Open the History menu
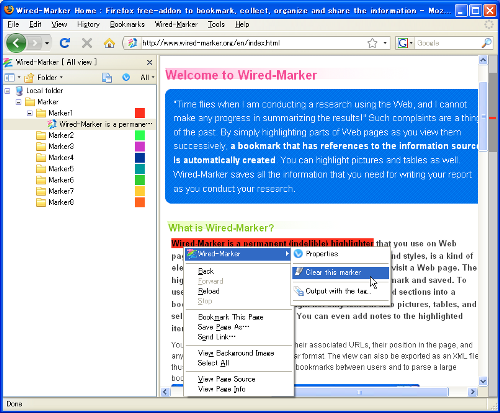500x413 pixels. point(88,24)
